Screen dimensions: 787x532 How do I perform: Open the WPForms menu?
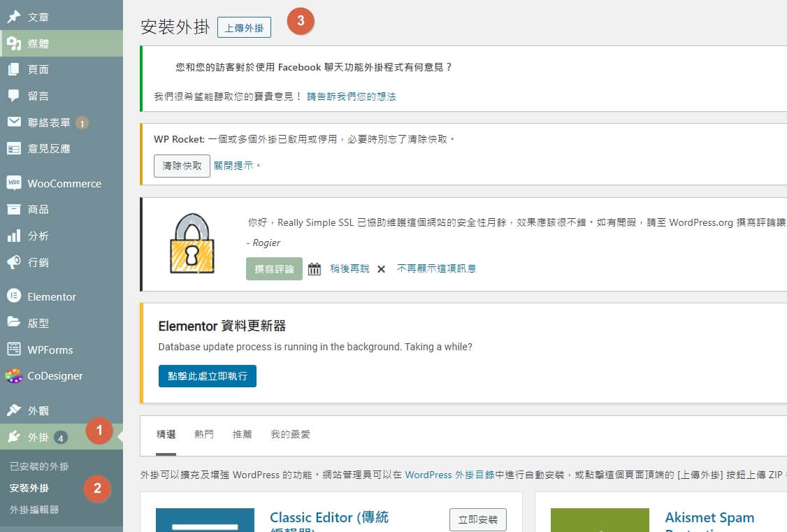point(62,350)
